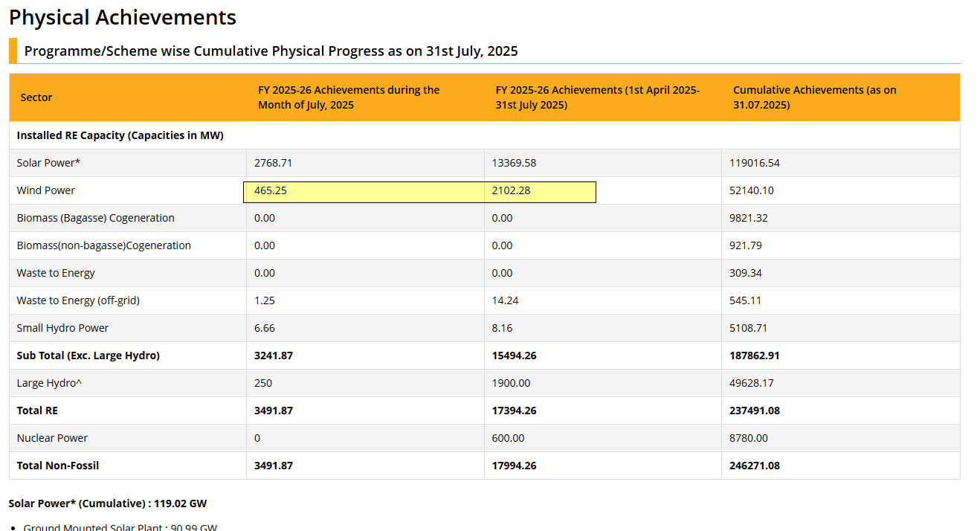Click the Cumulative Achievements column header

click(814, 97)
